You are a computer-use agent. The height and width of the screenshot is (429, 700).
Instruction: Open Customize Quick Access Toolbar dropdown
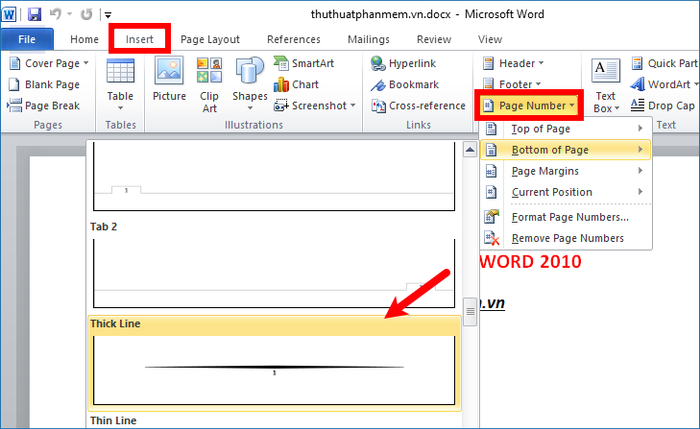(x=108, y=15)
